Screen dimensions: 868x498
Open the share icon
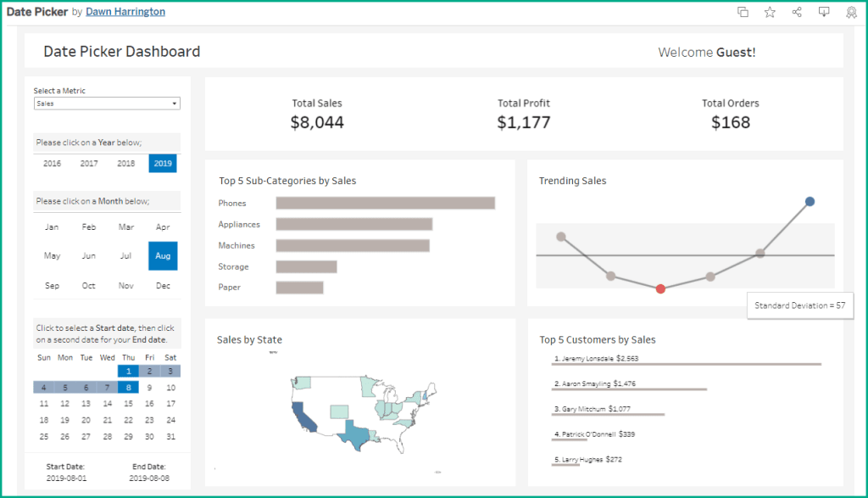797,12
